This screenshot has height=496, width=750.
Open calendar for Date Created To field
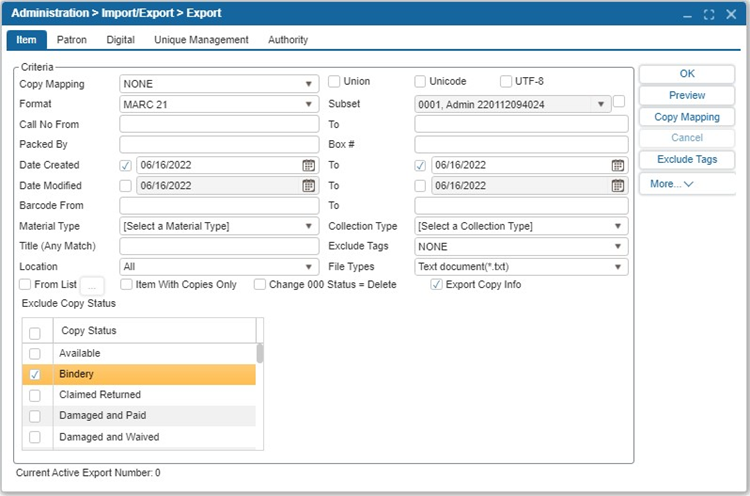618,165
